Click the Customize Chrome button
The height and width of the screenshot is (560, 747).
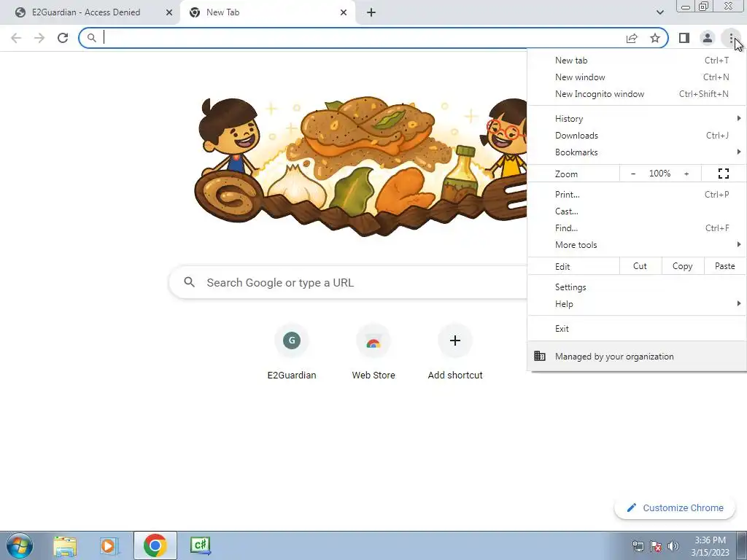[675, 508]
